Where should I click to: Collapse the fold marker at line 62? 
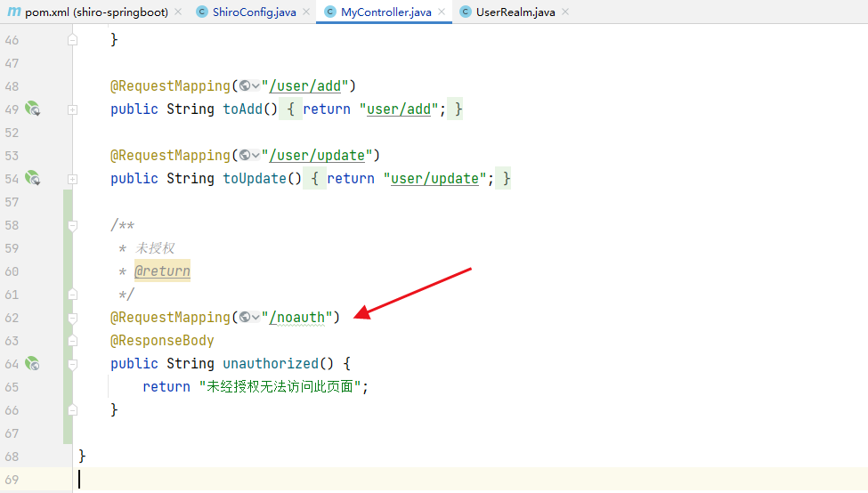click(x=72, y=318)
